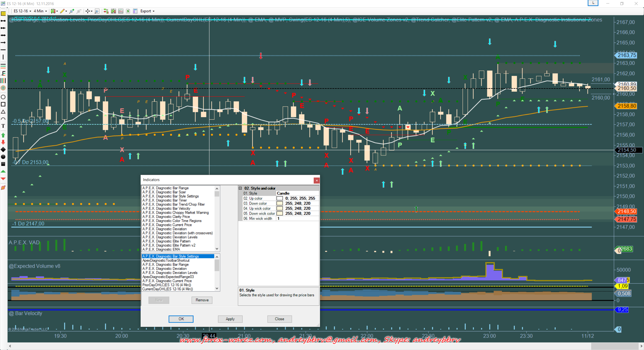Collapse the 02. Style and color section
Image resolution: width=644 pixels, height=350 pixels.
(x=240, y=188)
